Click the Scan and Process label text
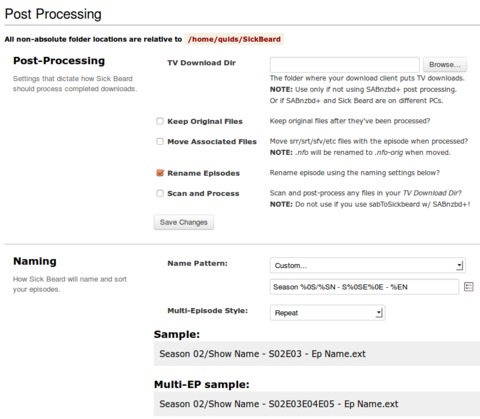Viewport: 480px width, 419px height. tap(203, 194)
